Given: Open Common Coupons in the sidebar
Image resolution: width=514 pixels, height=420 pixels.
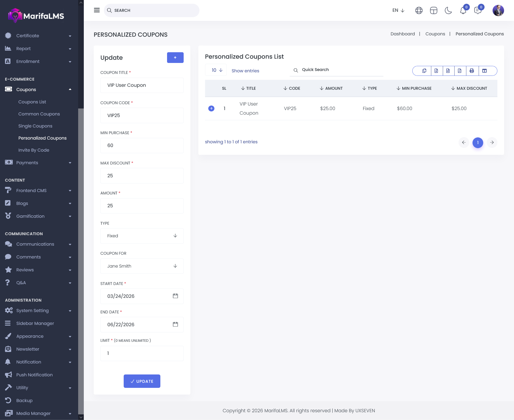Looking at the screenshot, I should click(x=39, y=114).
